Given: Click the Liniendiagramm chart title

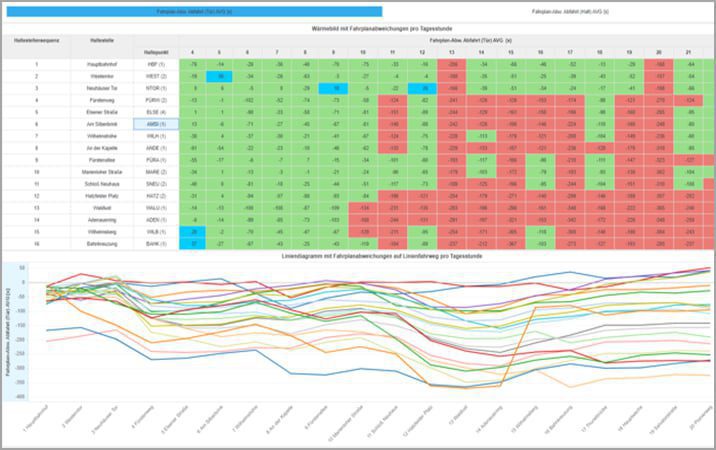Looking at the screenshot, I should pyautogui.click(x=382, y=256).
